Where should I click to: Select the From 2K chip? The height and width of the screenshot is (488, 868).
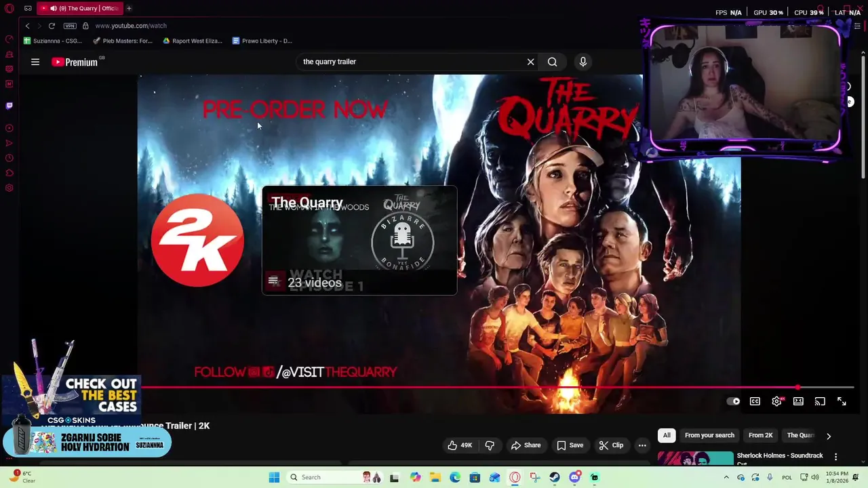[x=760, y=435]
